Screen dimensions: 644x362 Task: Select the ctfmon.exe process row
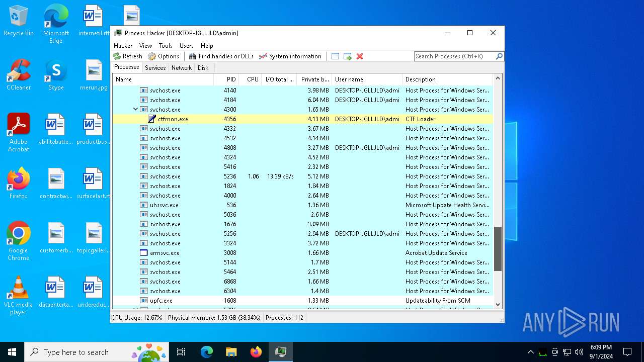click(303, 119)
